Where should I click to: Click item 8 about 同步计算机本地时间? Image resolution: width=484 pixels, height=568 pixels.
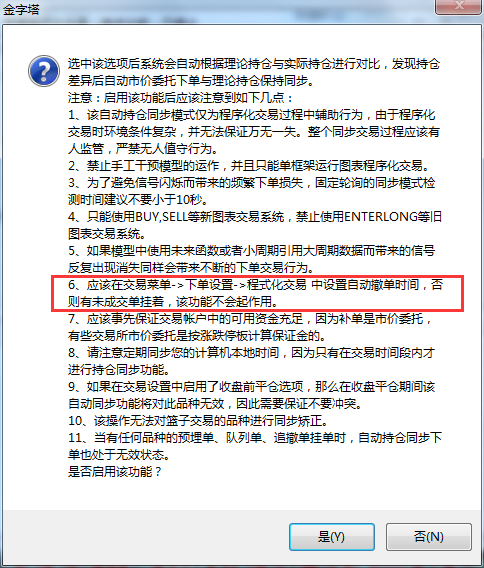[x=252, y=361]
